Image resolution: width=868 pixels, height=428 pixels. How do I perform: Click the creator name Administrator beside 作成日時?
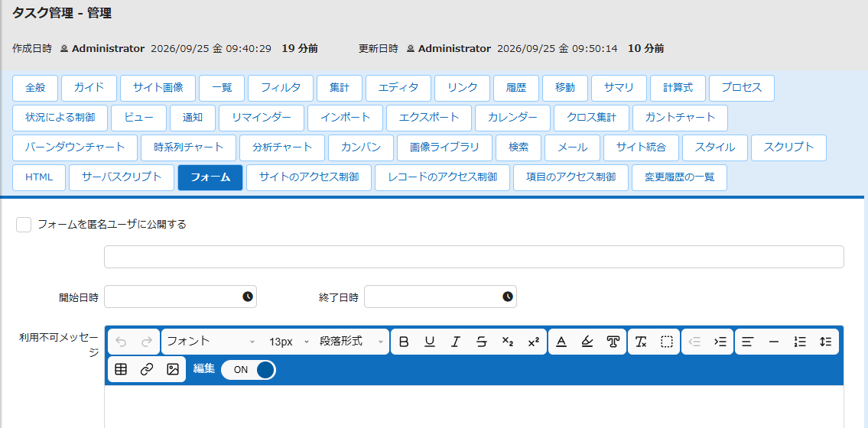point(108,49)
